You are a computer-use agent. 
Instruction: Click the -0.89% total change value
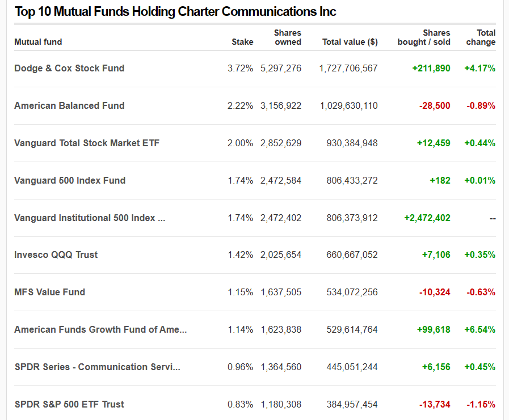481,106
